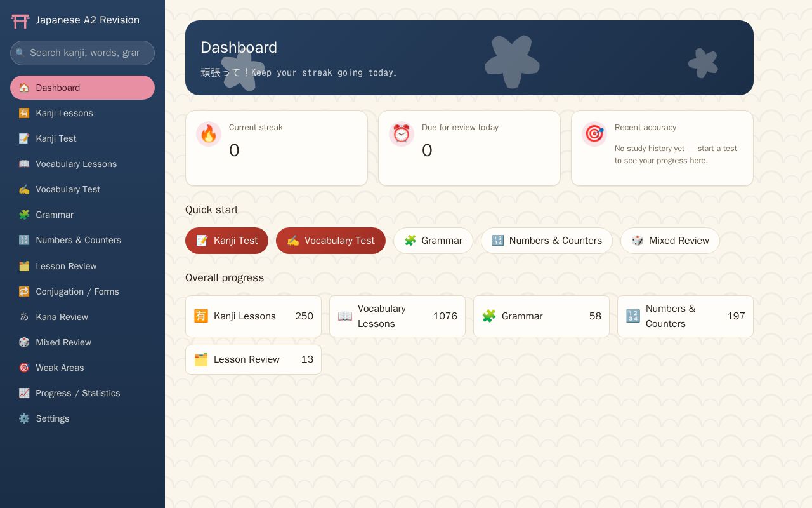
Task: Click the Vocabulary Lessons book icon in sidebar
Action: tap(24, 164)
